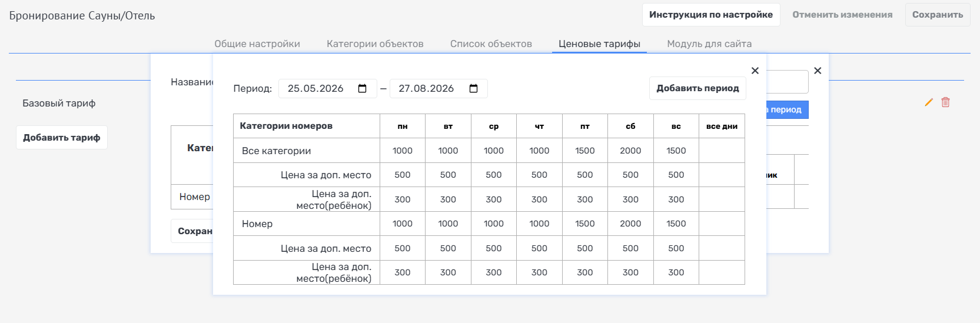980x323 pixels.
Task: Click Номер row Saturday price 2000
Action: pos(630,224)
